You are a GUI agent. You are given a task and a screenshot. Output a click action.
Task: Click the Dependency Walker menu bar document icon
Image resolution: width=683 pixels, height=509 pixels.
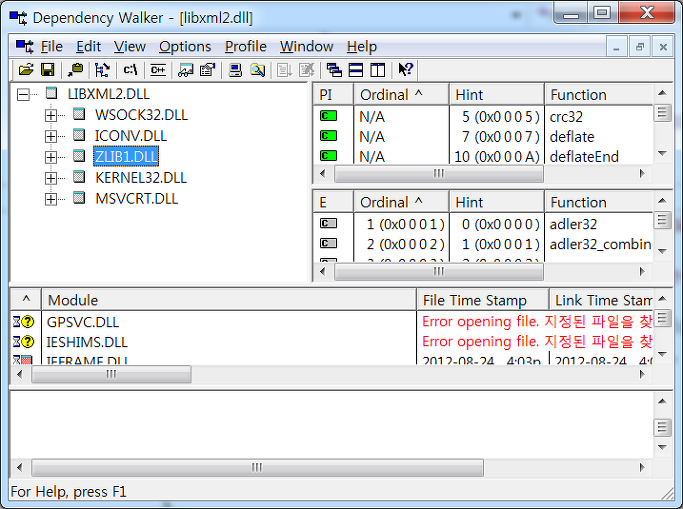click(x=24, y=46)
